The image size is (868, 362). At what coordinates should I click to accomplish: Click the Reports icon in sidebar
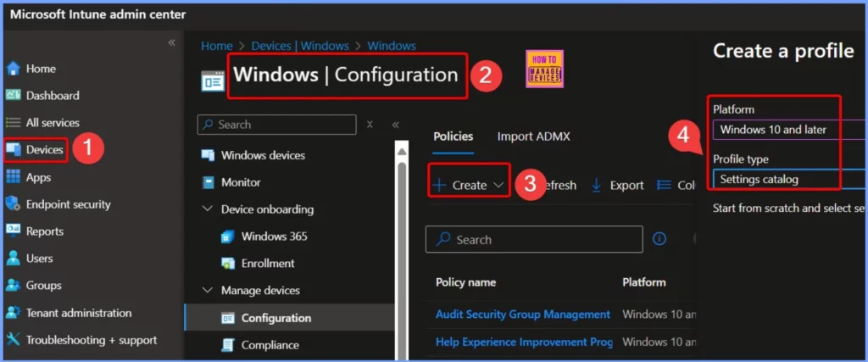pos(14,231)
